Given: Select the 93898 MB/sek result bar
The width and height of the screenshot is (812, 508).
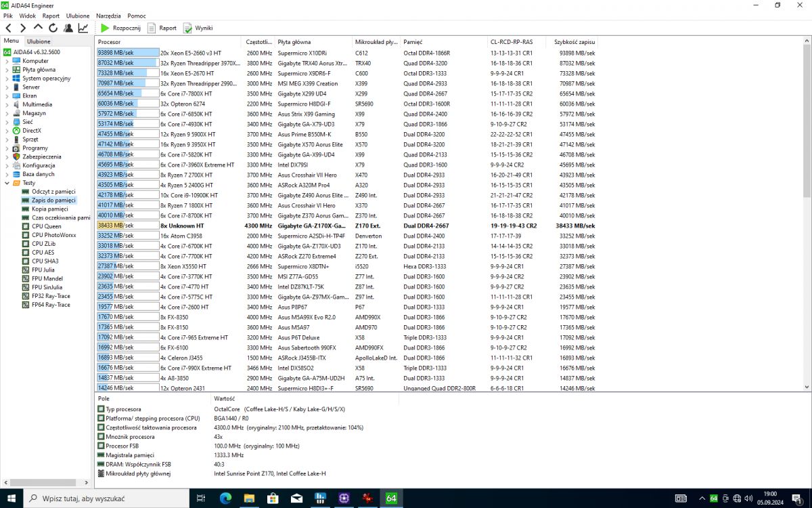Looking at the screenshot, I should pyautogui.click(x=128, y=53).
